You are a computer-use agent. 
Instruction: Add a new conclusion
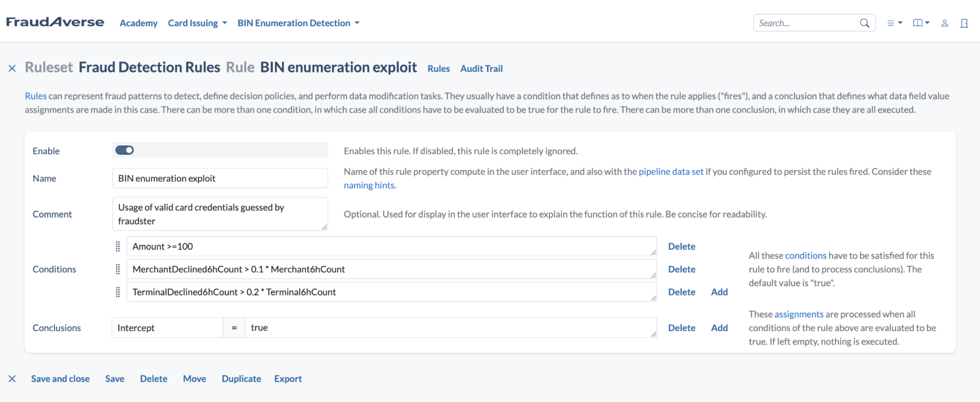pyautogui.click(x=719, y=328)
